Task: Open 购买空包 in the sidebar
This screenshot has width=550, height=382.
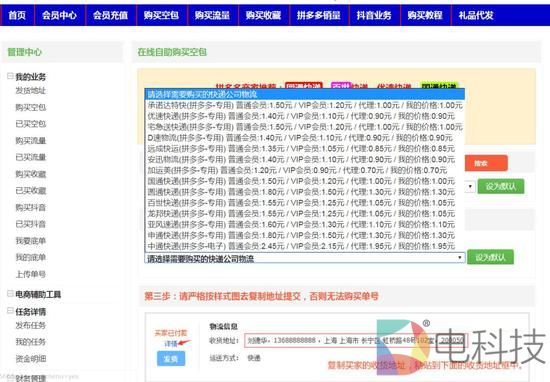Action: click(x=31, y=107)
